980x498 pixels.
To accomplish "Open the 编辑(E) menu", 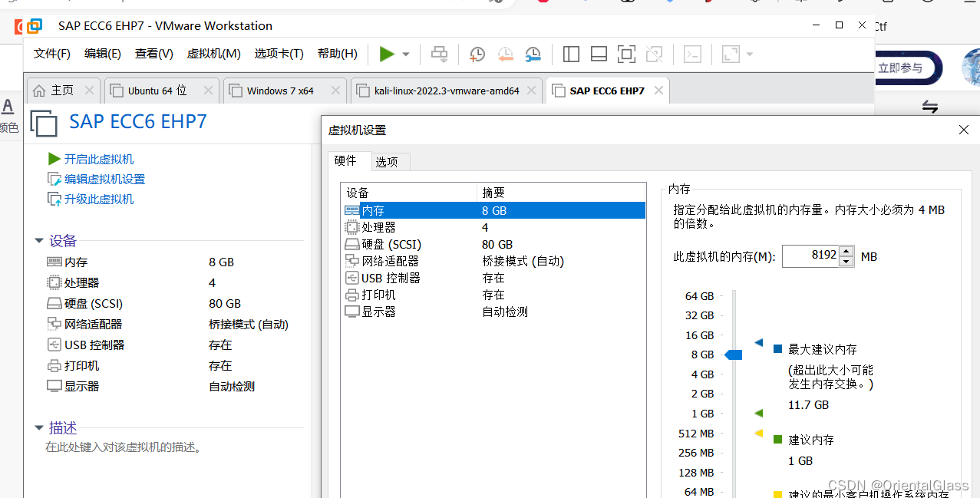I will coord(103,54).
